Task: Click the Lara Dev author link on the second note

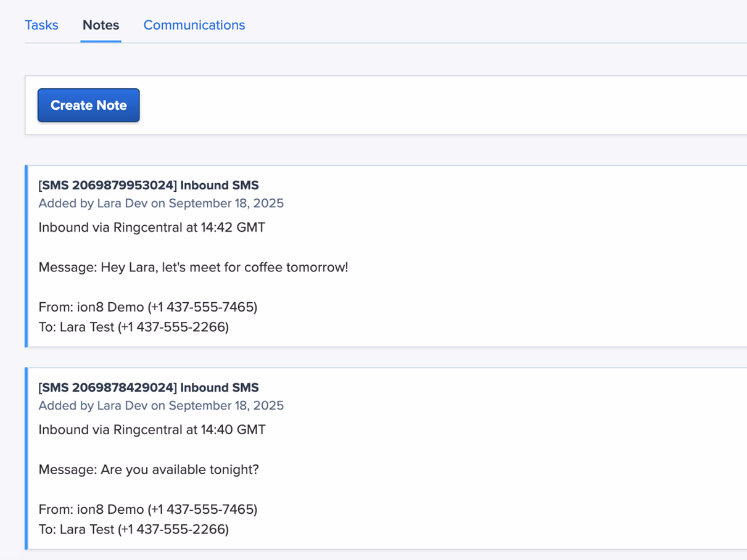Action: point(117,405)
